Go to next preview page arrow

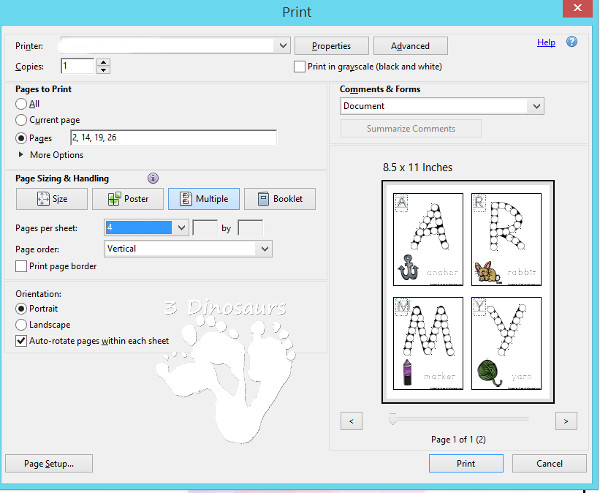point(566,421)
